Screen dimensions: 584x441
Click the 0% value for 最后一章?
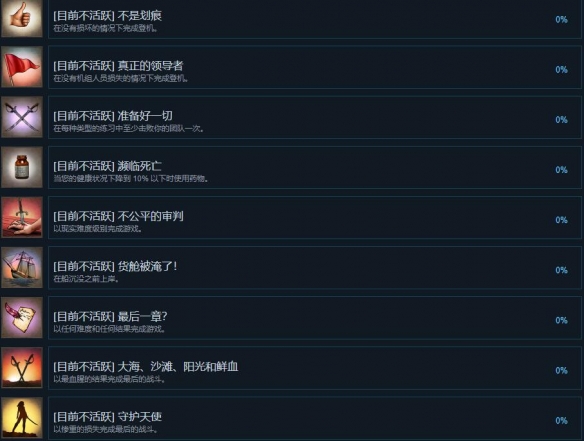[x=561, y=320]
